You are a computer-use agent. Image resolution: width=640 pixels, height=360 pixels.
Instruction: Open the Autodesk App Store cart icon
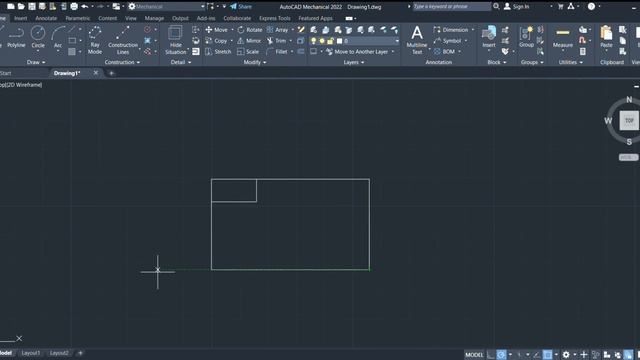click(560, 7)
